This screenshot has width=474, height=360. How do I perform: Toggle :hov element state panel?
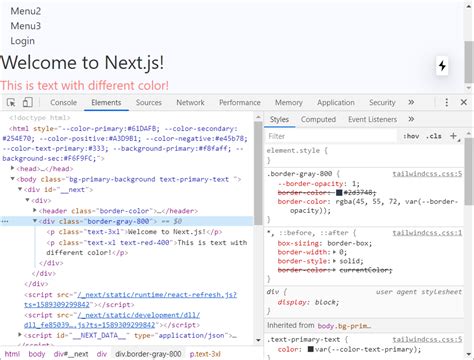coord(411,136)
